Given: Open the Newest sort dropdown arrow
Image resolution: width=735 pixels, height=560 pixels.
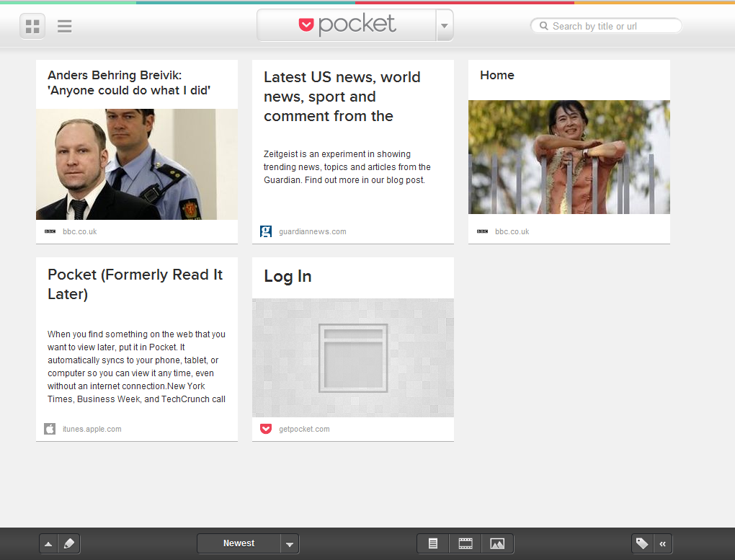Looking at the screenshot, I should [290, 544].
